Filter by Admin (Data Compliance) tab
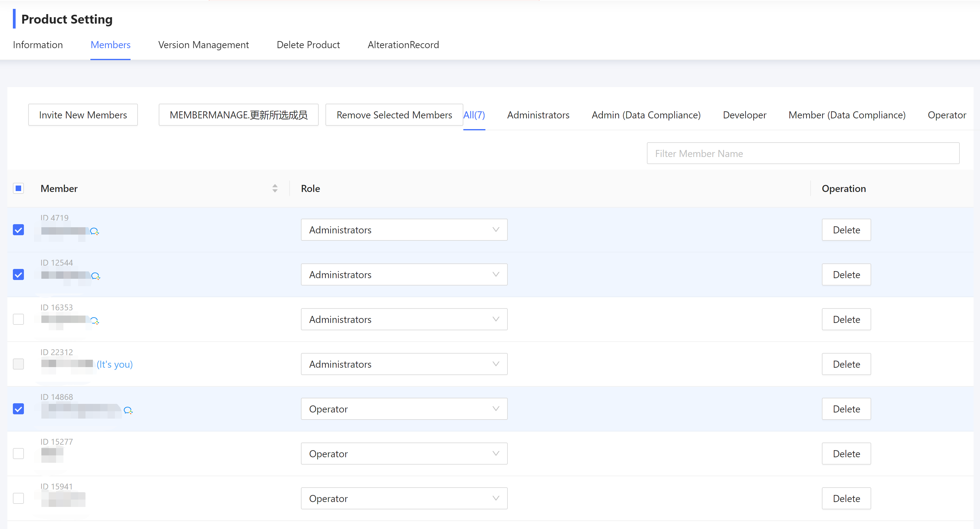Viewport: 980px width, 529px height. (646, 115)
